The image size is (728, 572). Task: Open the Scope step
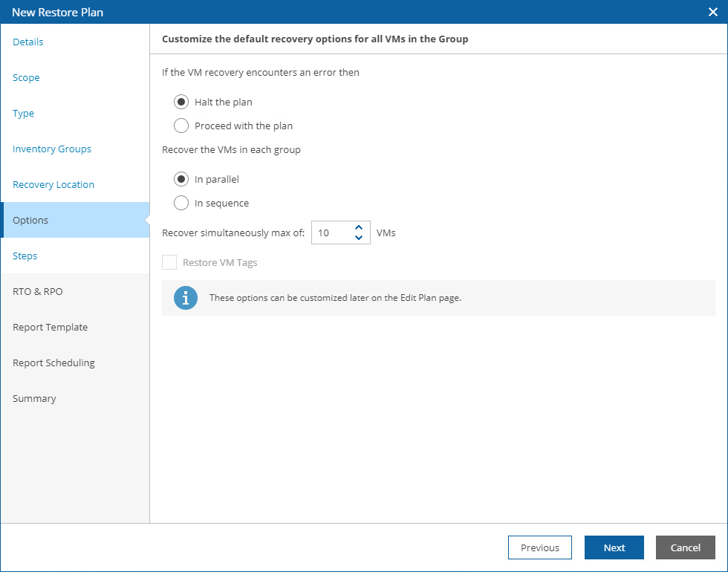click(x=26, y=78)
